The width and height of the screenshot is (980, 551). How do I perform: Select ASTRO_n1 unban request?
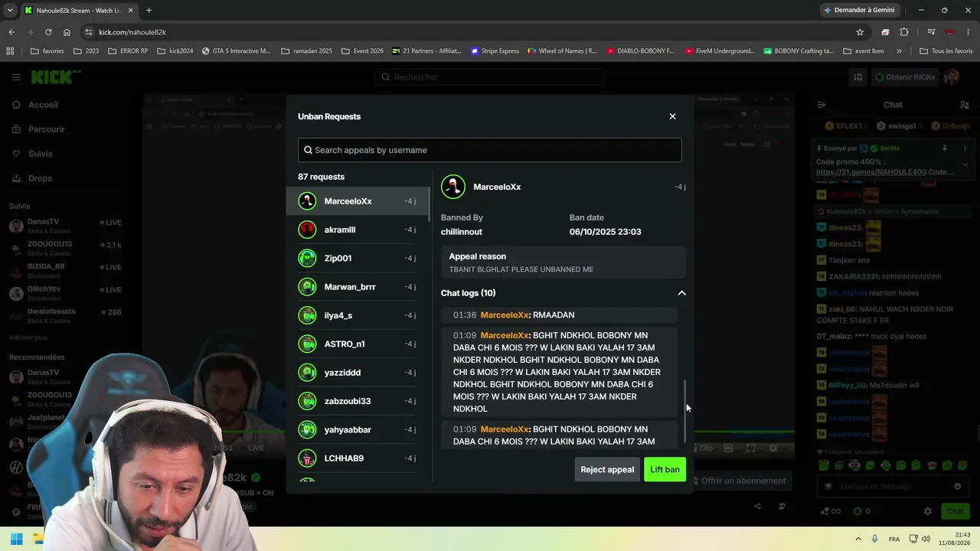click(x=358, y=344)
